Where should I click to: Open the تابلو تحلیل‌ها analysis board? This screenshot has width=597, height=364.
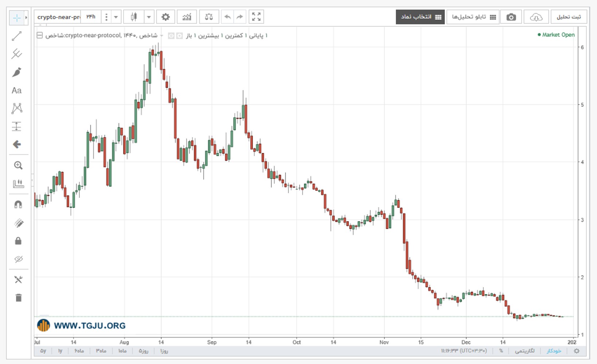pyautogui.click(x=473, y=17)
